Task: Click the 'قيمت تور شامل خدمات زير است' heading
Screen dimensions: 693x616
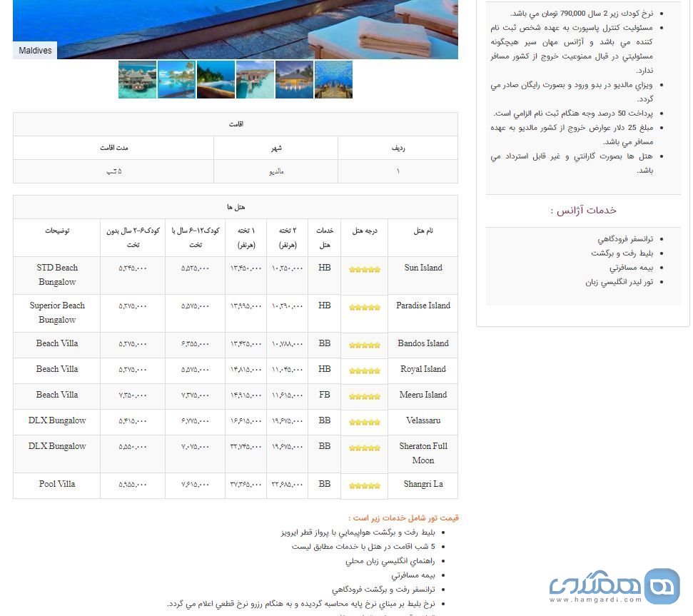Action: click(x=403, y=518)
